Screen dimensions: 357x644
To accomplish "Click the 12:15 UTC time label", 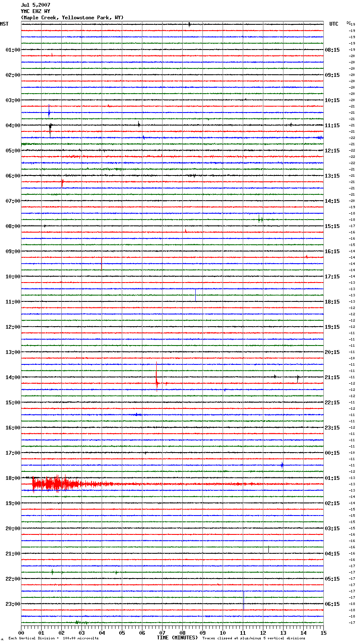I will point(332,151).
